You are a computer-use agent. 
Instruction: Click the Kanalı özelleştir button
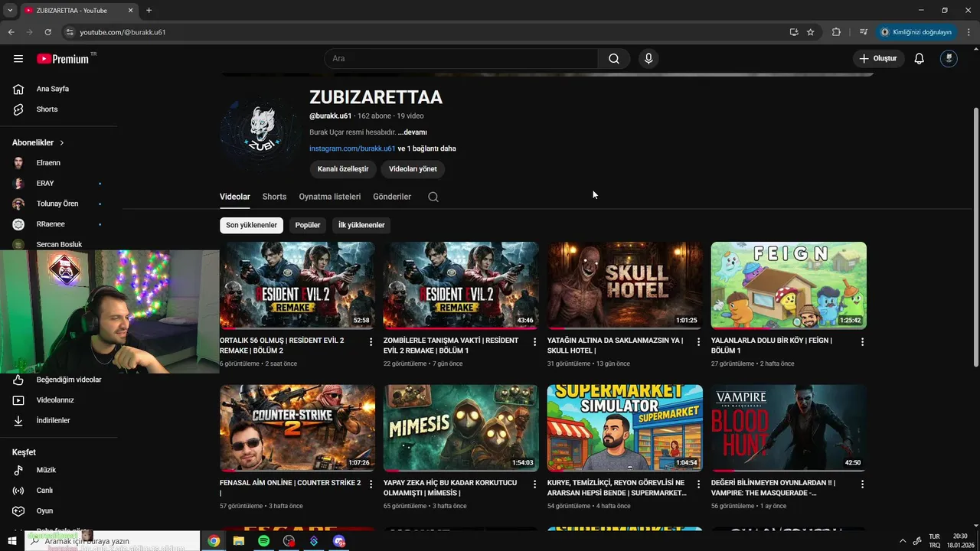click(343, 169)
